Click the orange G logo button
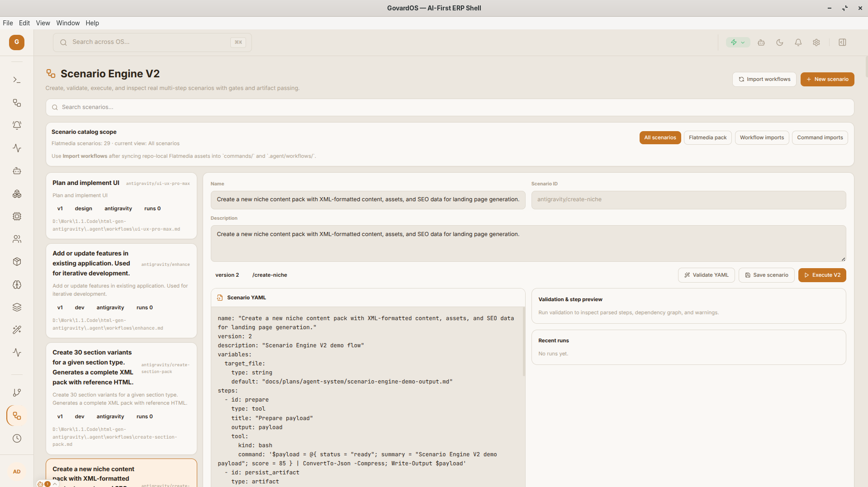868x487 pixels. click(17, 42)
